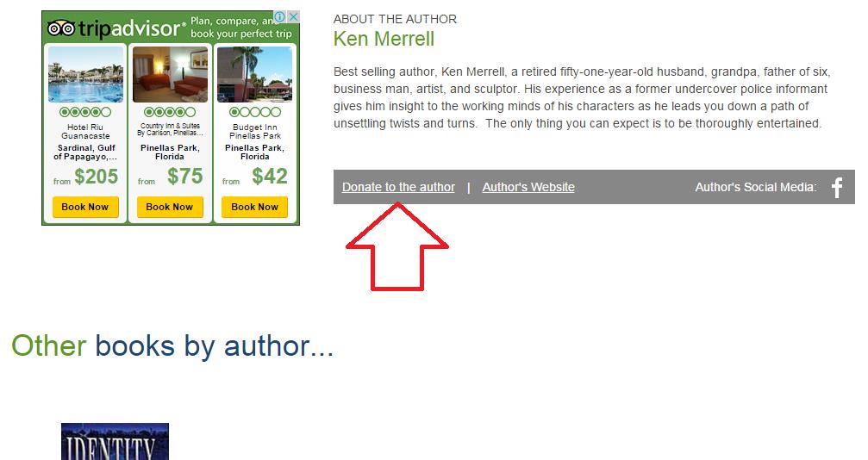Image resolution: width=868 pixels, height=460 pixels.
Task: Click the TripAdvisor owl logo
Action: point(61,28)
